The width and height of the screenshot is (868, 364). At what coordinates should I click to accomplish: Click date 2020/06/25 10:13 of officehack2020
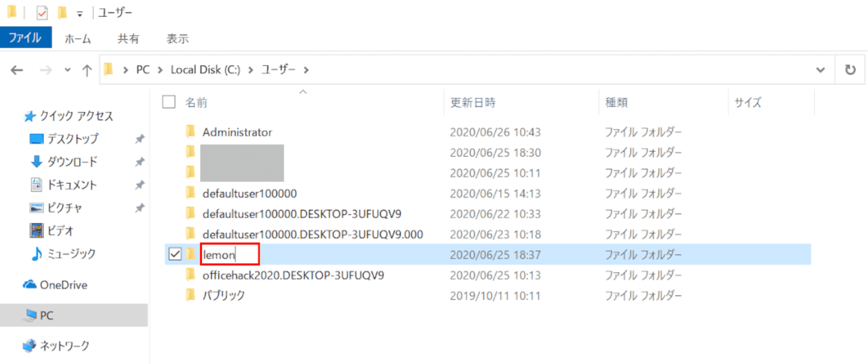click(495, 275)
